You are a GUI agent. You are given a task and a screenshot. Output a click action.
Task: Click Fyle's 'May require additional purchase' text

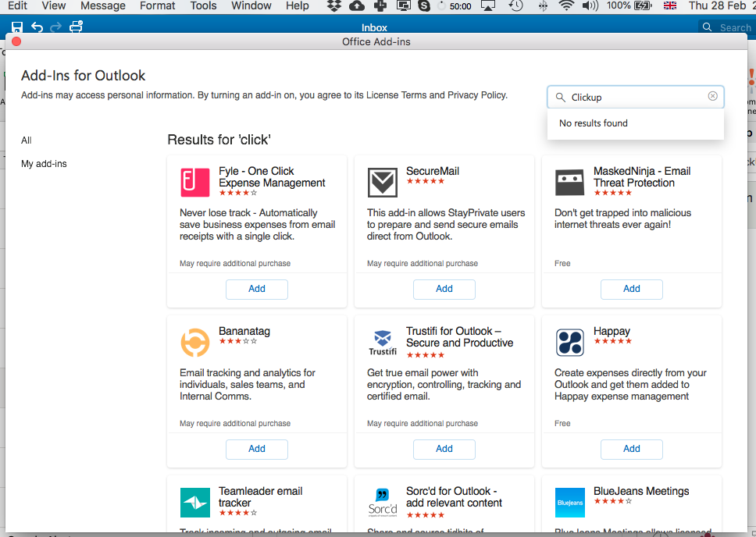tap(235, 264)
